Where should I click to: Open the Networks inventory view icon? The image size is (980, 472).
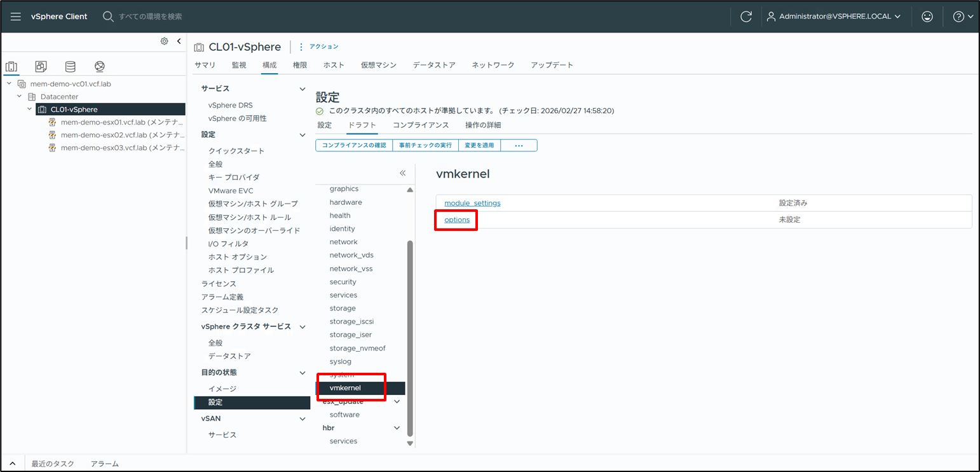coord(99,66)
